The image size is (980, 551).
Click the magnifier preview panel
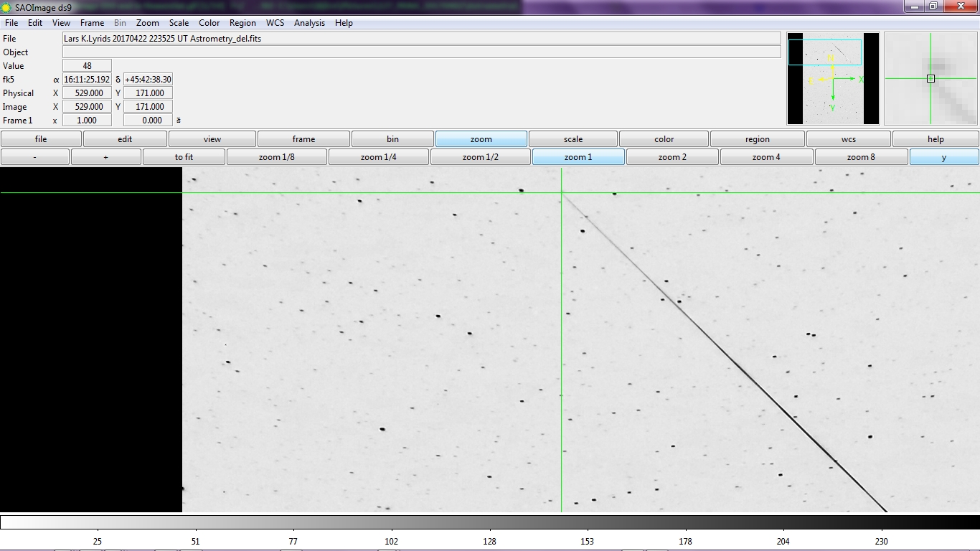(x=930, y=78)
